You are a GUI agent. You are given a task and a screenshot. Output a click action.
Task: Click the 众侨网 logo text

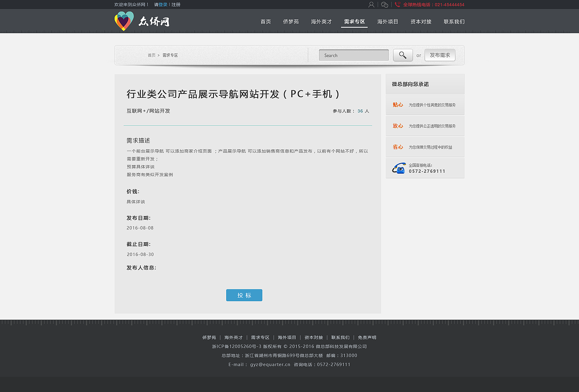tap(154, 21)
